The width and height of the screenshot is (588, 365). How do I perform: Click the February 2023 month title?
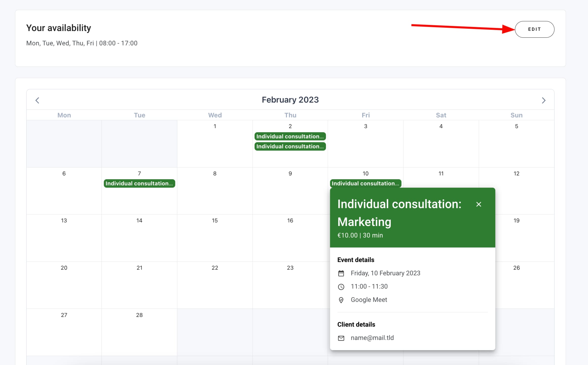pos(290,100)
